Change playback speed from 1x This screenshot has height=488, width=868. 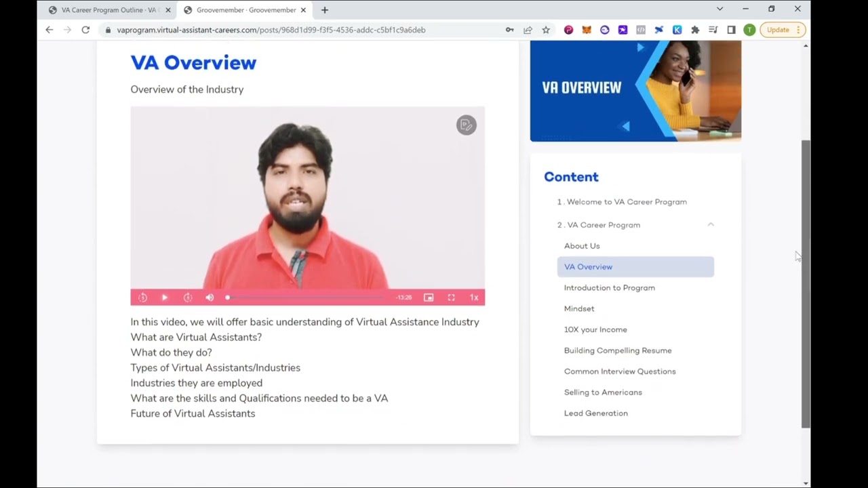[x=474, y=298]
